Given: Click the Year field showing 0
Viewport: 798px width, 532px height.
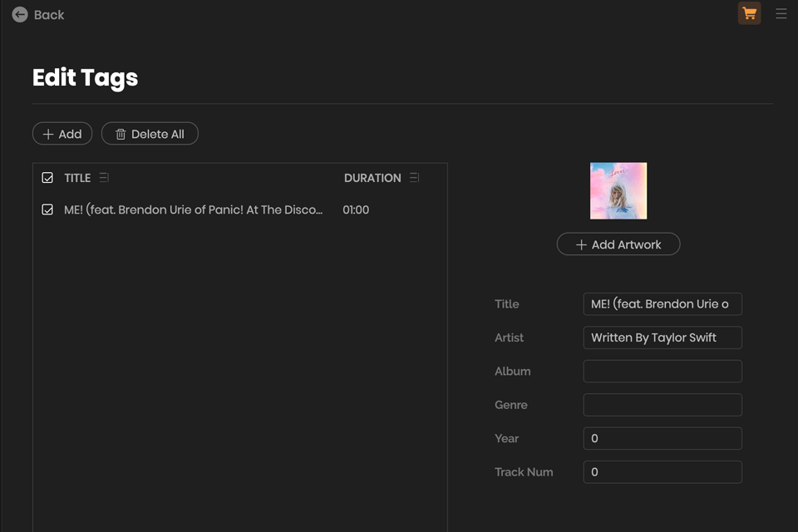Looking at the screenshot, I should [663, 438].
